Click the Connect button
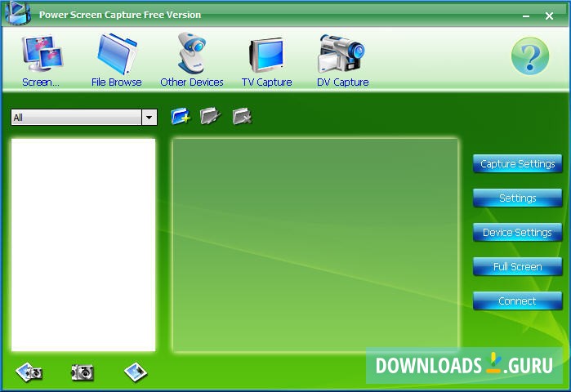Viewport: 571px width, 392px height. pos(517,301)
